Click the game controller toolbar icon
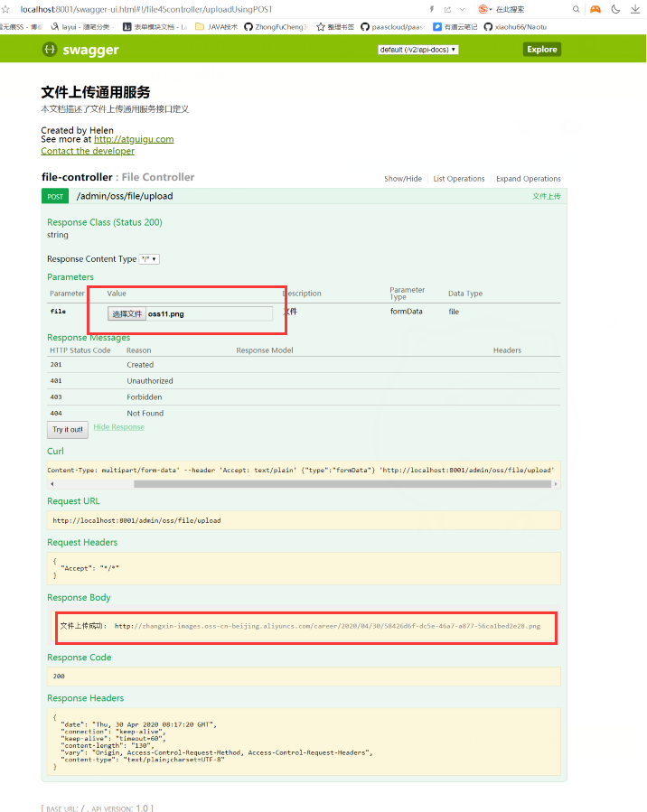 595,9
